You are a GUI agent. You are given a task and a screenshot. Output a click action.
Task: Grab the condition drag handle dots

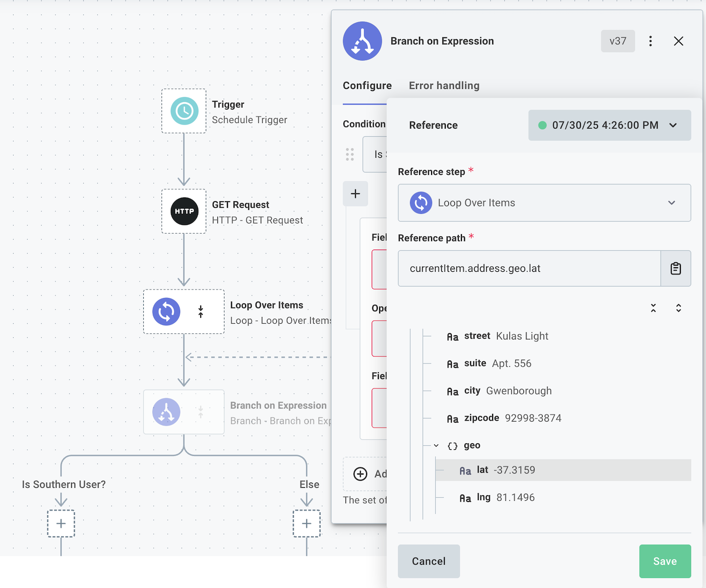point(350,154)
